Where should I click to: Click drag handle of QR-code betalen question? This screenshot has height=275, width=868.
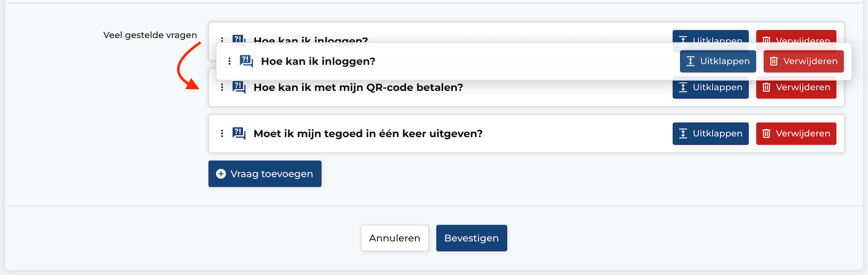pyautogui.click(x=222, y=87)
